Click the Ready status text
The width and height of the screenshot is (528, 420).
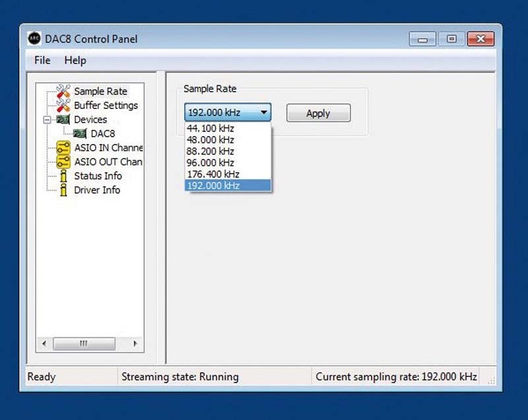click(x=42, y=376)
